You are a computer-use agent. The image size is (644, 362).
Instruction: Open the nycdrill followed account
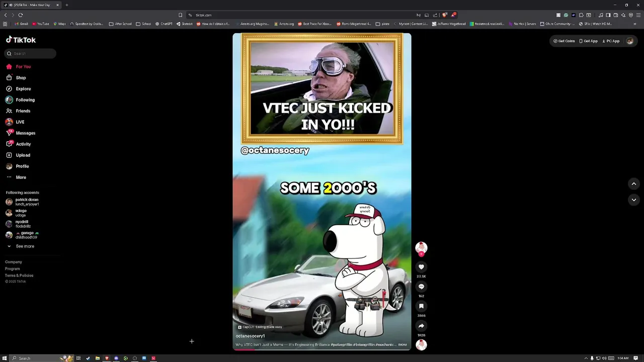click(18, 224)
